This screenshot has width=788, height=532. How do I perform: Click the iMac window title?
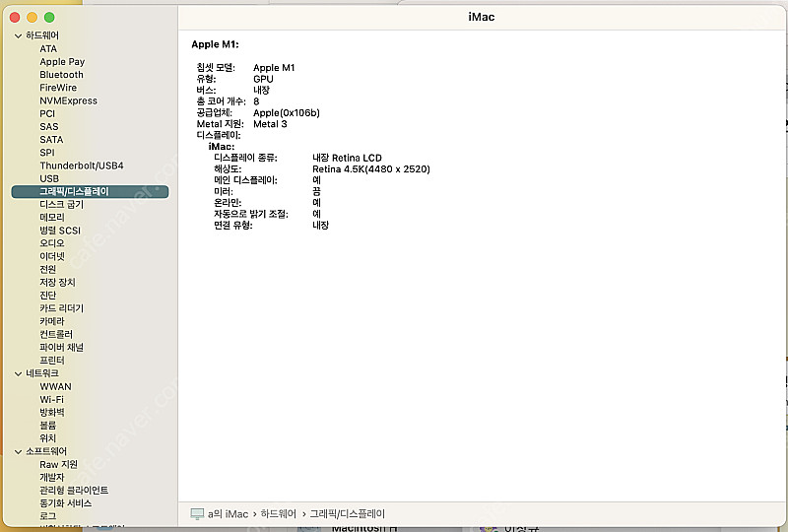click(481, 17)
